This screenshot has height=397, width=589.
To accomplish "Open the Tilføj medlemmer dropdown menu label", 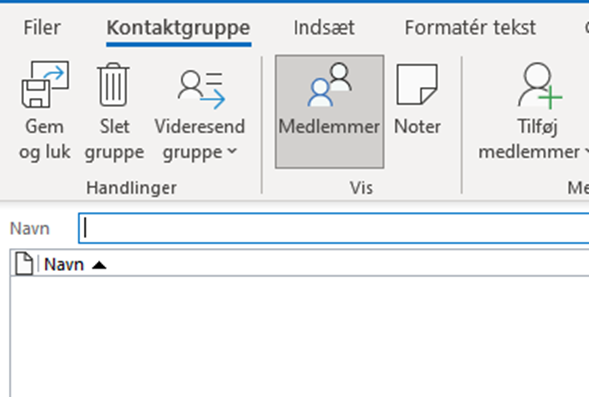I will click(533, 139).
